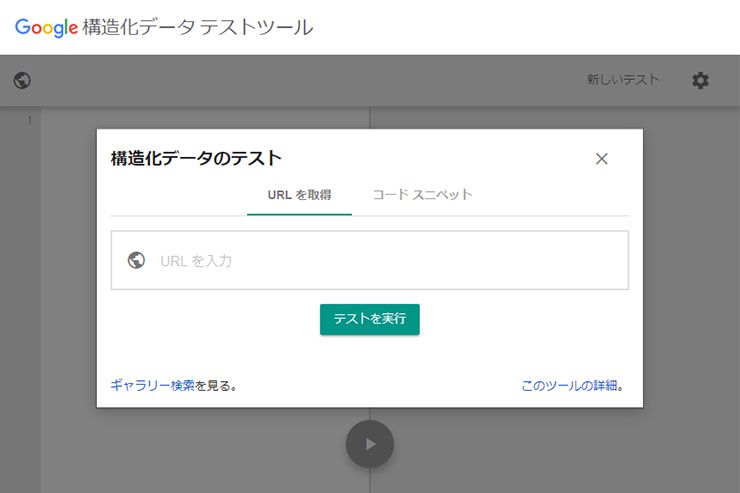Image resolution: width=740 pixels, height=493 pixels.
Task: Click the URL を入力 input field
Action: 370,260
